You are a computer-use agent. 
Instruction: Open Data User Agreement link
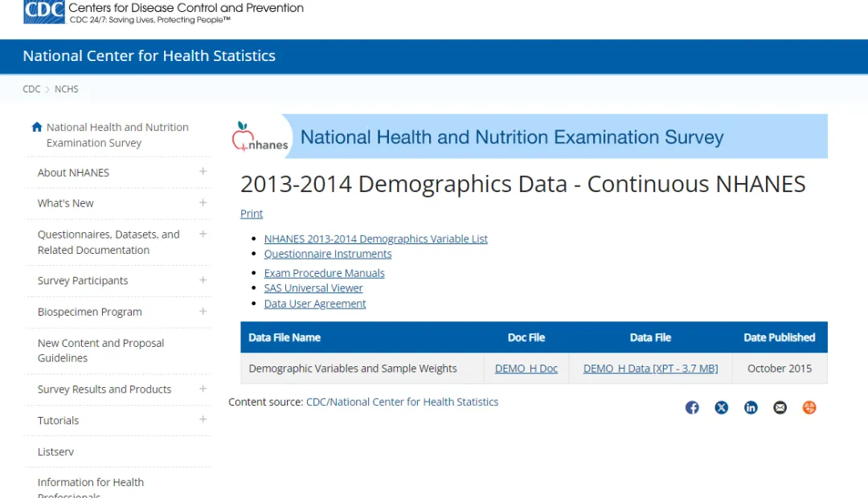[x=314, y=304]
